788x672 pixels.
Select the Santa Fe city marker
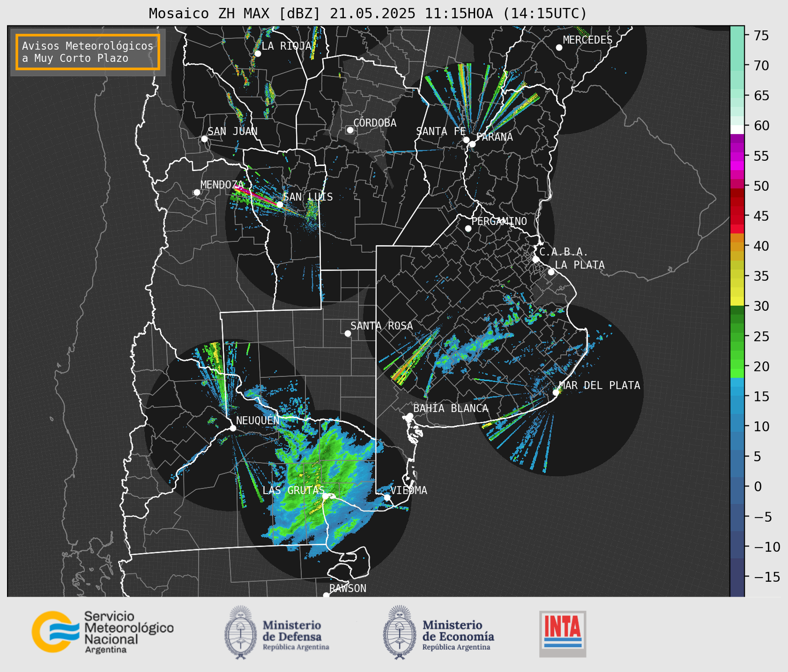tap(466, 140)
